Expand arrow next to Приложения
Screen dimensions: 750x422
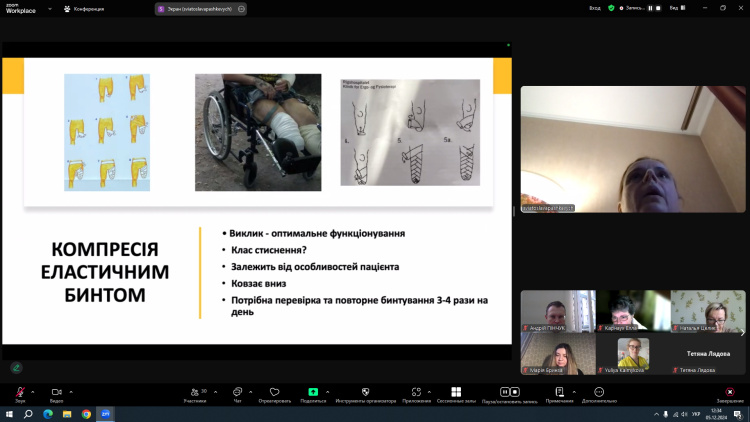tap(429, 392)
